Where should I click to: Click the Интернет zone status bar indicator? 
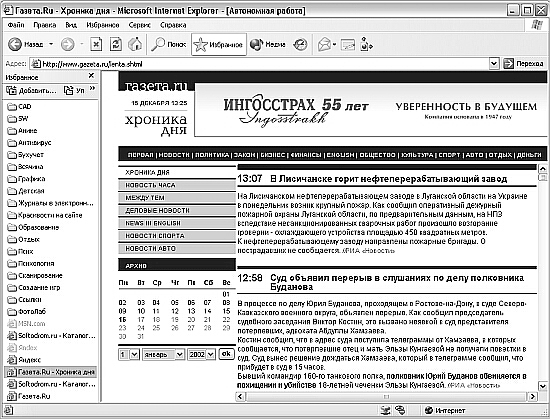tap(445, 410)
